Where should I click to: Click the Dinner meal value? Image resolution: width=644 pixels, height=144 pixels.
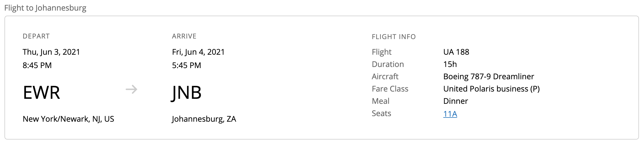point(455,101)
